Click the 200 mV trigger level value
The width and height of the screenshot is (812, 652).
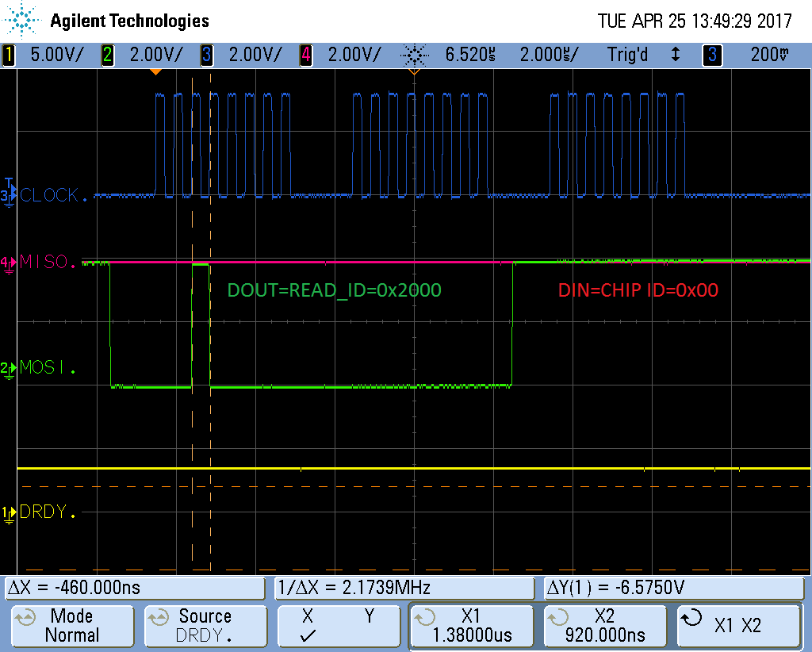pos(769,55)
